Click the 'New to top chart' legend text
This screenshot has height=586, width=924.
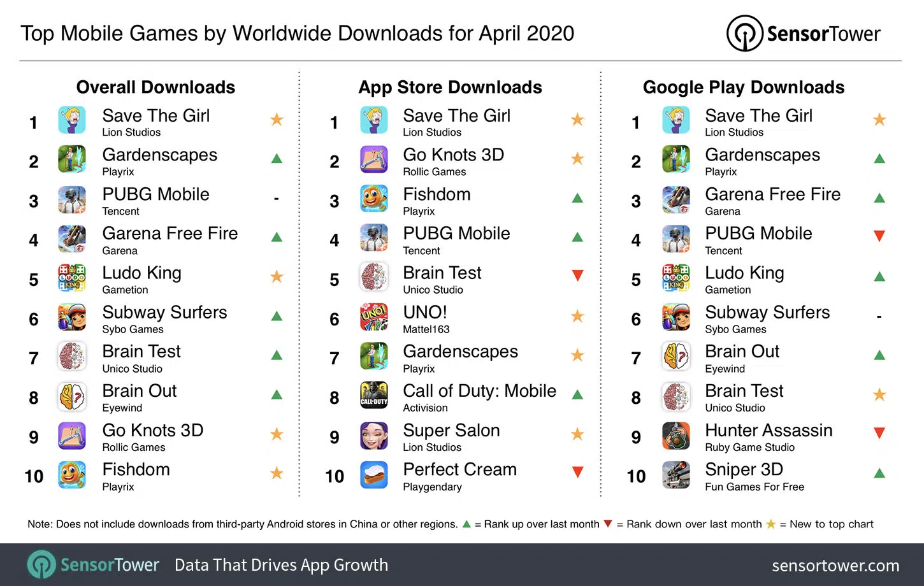click(832, 524)
